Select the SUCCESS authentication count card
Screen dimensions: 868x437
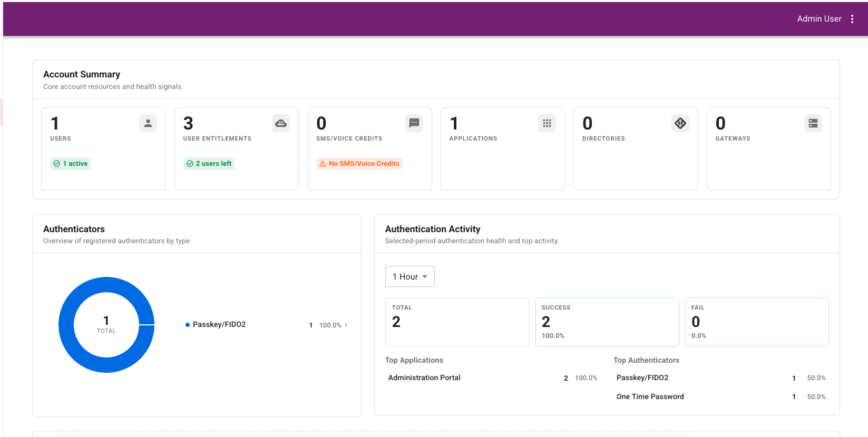[x=607, y=322]
